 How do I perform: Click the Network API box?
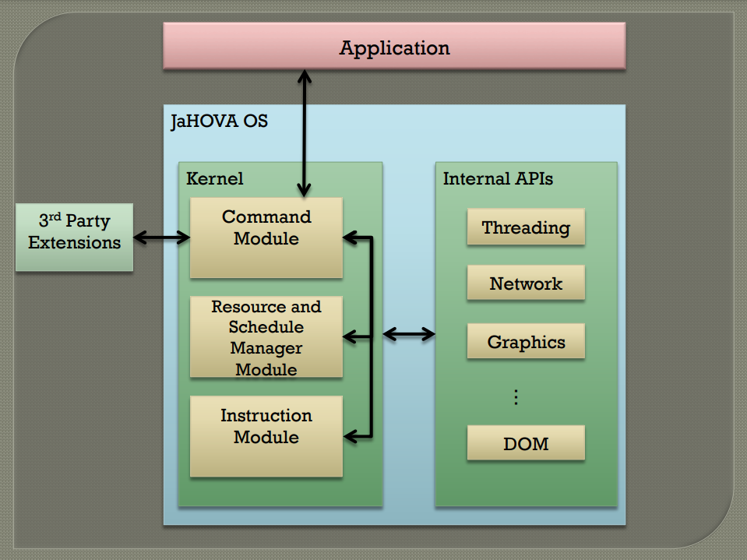click(x=526, y=283)
